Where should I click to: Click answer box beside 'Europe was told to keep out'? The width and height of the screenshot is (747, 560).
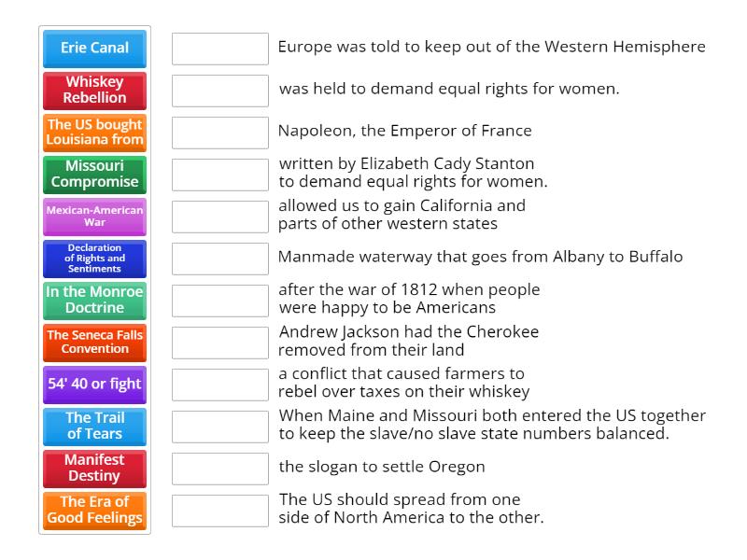tap(220, 49)
